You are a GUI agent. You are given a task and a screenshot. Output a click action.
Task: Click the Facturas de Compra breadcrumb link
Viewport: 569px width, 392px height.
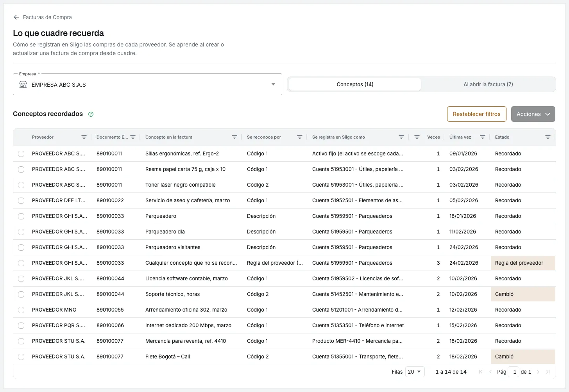47,17
